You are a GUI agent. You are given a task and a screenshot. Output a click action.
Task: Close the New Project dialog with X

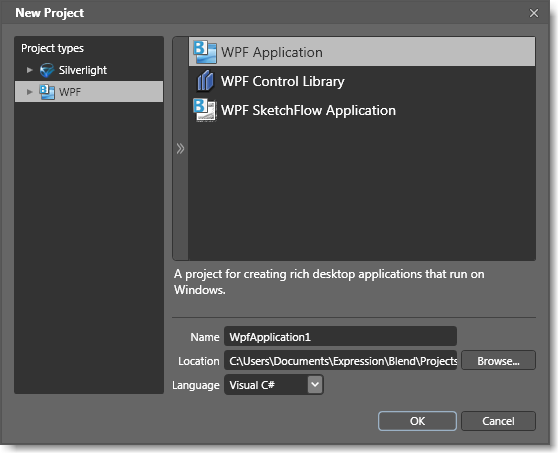tap(534, 13)
